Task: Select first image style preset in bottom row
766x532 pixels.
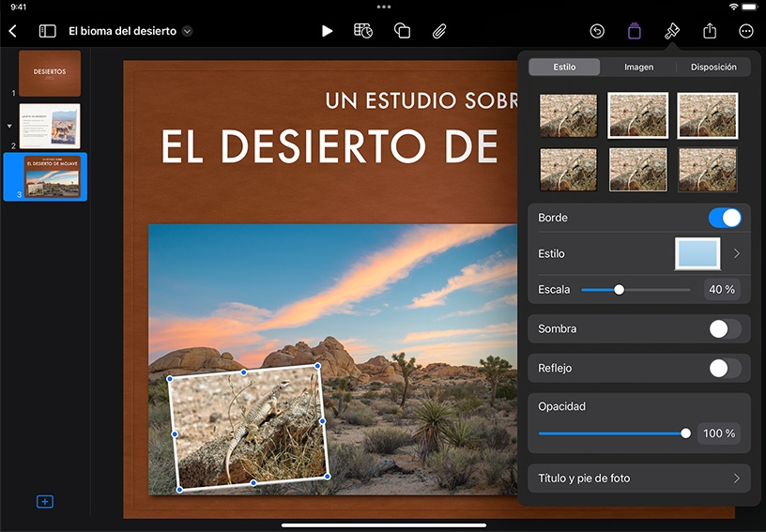Action: 568,170
